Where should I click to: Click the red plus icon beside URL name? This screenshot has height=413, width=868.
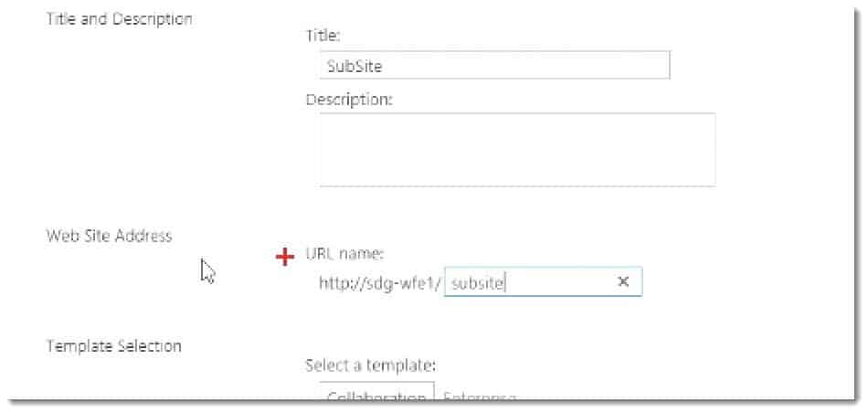coord(285,258)
